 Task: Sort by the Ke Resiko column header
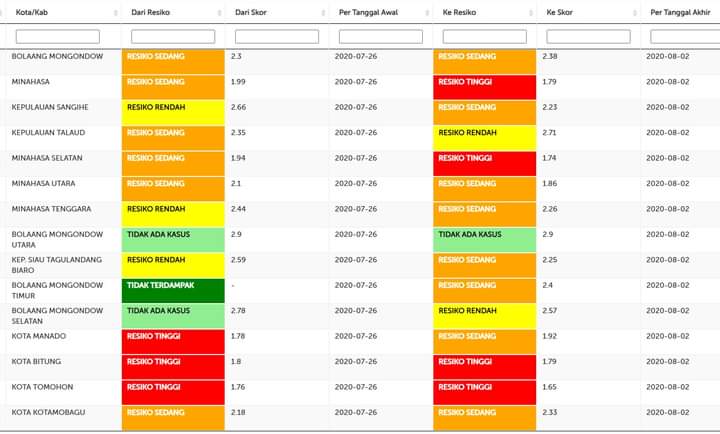pyautogui.click(x=484, y=12)
